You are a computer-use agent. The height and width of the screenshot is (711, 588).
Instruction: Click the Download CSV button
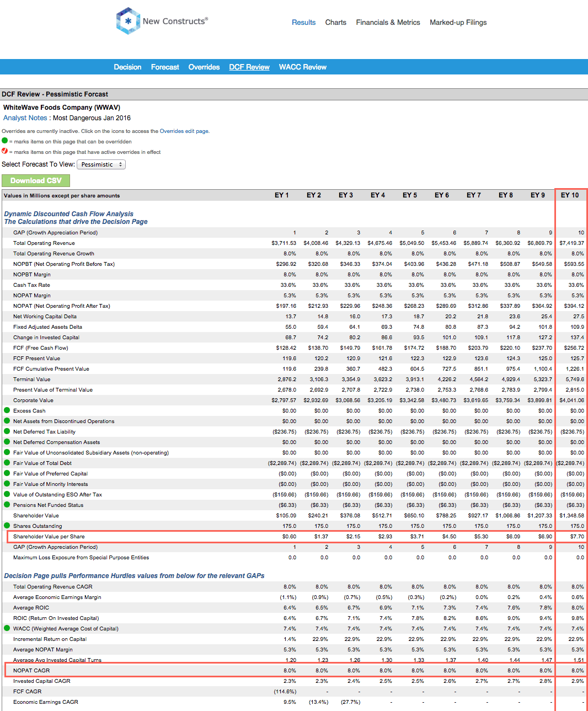36,180
